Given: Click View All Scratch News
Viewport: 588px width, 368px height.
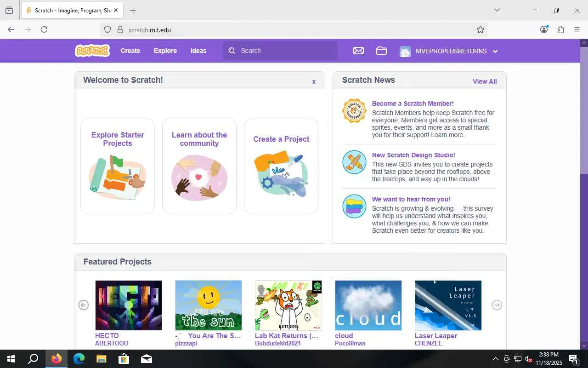Looking at the screenshot, I should tap(485, 81).
